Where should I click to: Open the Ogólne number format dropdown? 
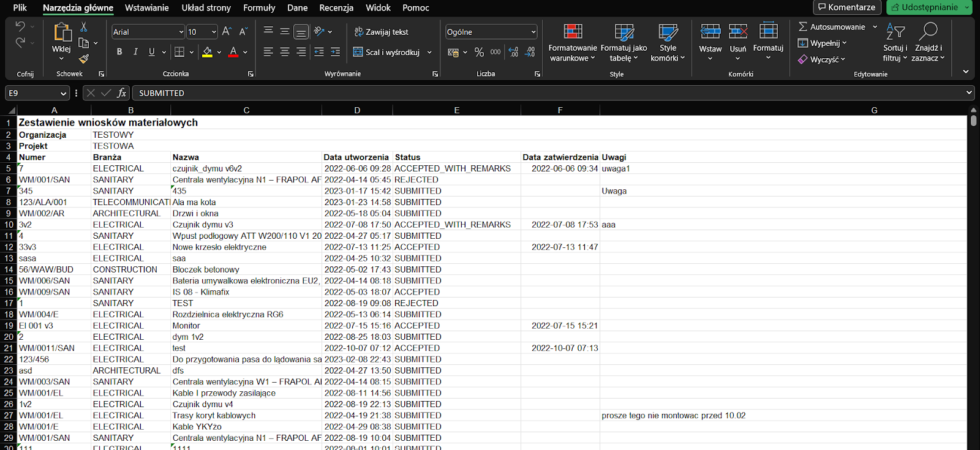(533, 32)
